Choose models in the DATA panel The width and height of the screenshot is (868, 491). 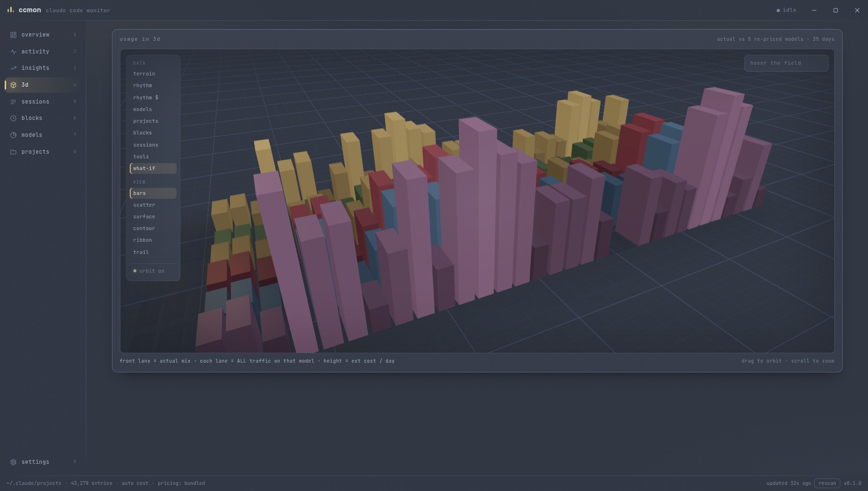(153, 109)
